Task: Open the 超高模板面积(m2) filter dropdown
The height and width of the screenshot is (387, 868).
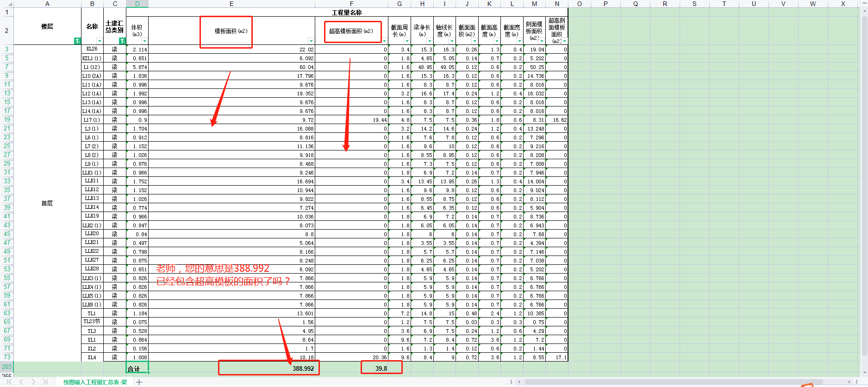Action: [384, 41]
